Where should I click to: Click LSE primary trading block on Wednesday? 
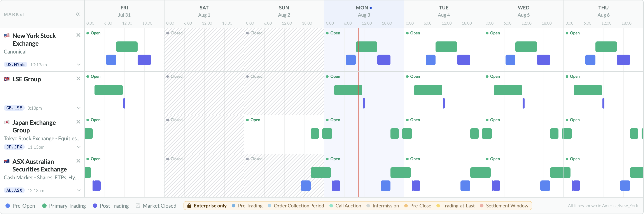point(508,90)
